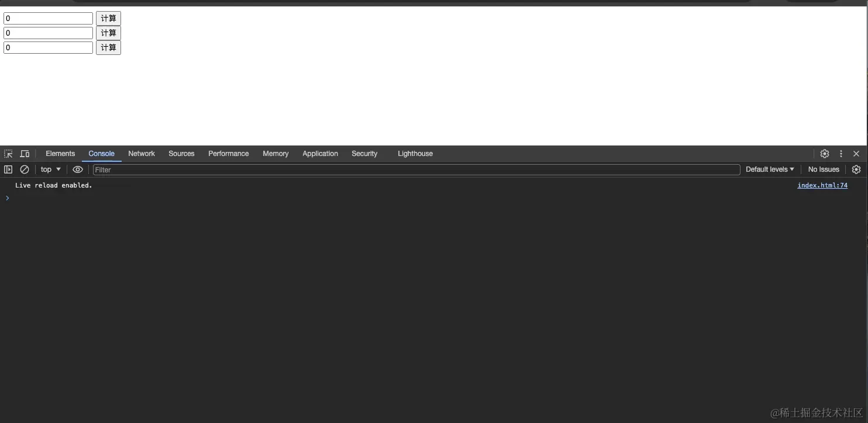Viewport: 868px width, 423px height.
Task: Focus the first number input field
Action: point(49,19)
